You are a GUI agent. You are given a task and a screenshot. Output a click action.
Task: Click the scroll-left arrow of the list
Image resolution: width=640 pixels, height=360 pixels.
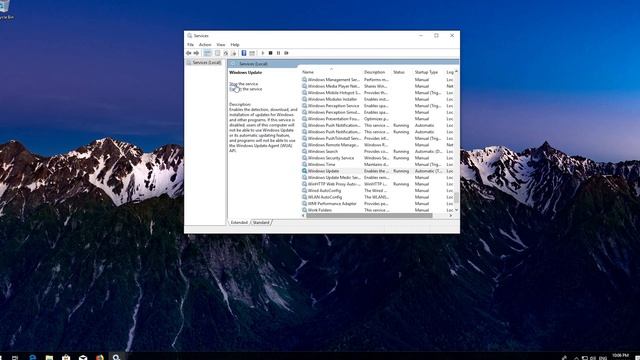pyautogui.click(x=303, y=216)
